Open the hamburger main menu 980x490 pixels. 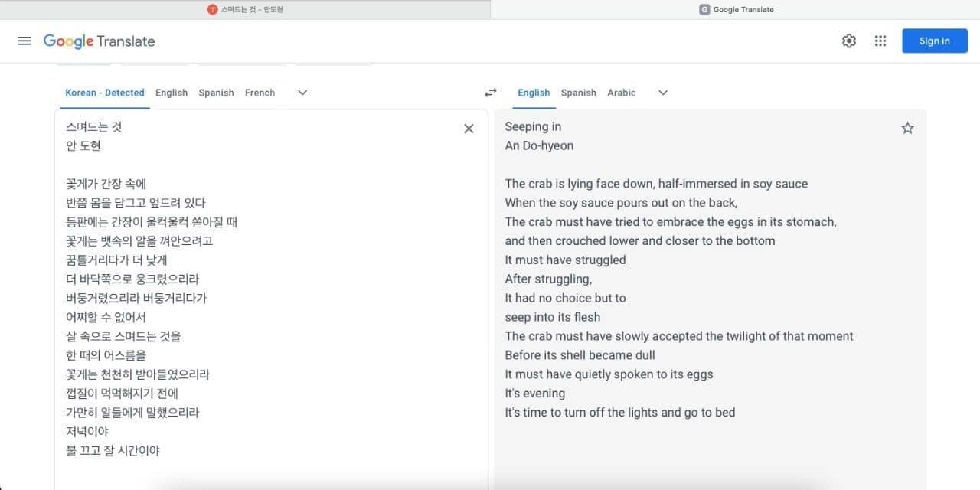[24, 41]
